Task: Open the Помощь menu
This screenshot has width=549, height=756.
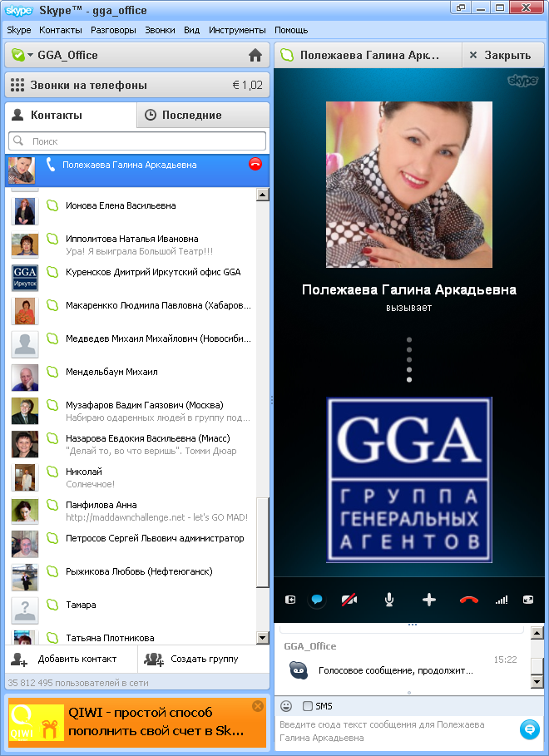Action: click(x=291, y=30)
